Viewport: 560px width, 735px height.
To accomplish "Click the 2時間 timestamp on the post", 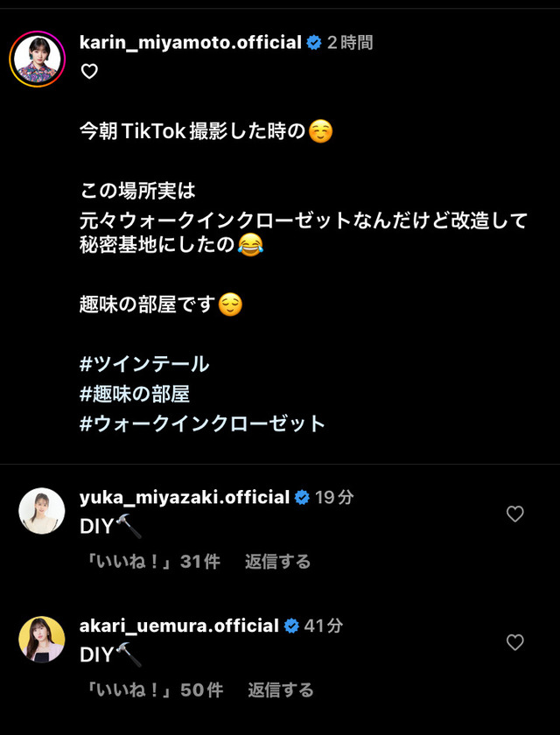I will [x=350, y=43].
